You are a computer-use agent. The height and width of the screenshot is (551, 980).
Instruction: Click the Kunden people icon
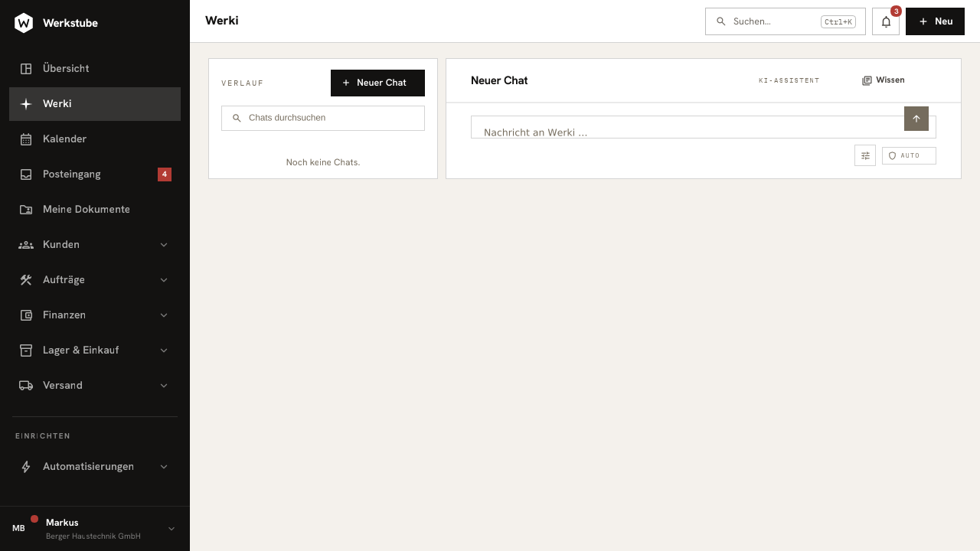pyautogui.click(x=26, y=245)
